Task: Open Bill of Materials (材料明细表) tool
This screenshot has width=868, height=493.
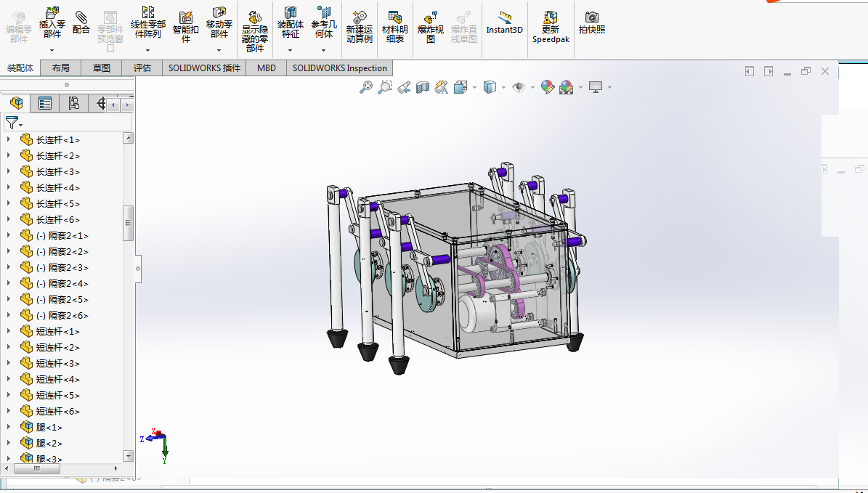Action: [x=395, y=24]
